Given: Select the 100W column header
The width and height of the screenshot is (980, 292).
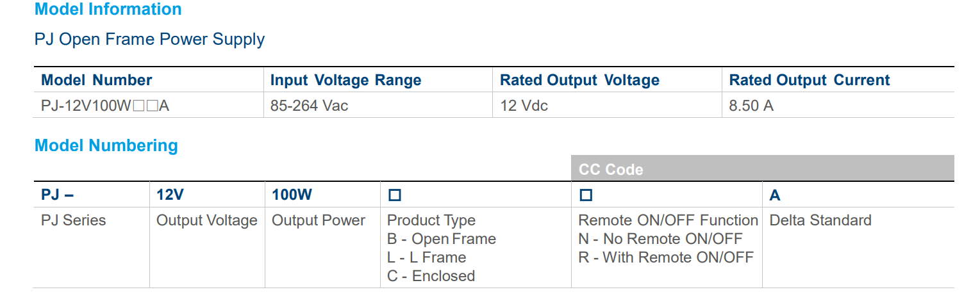Looking at the screenshot, I should point(292,195).
